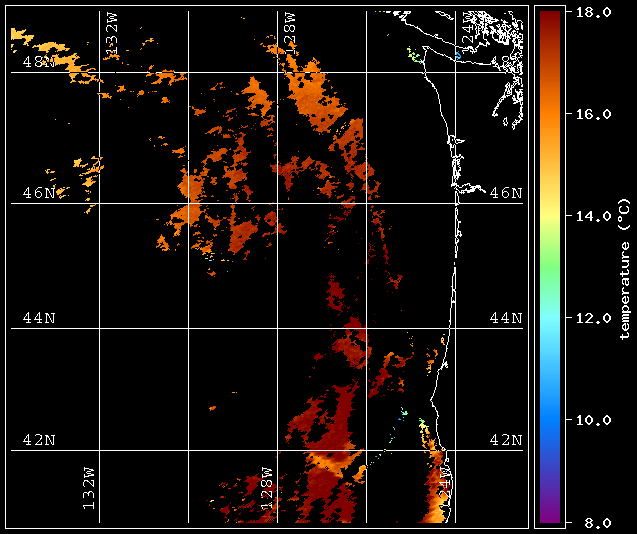The height and width of the screenshot is (534, 637).
Task: Click the temperature (°C) axis title
Action: pyautogui.click(x=623, y=267)
